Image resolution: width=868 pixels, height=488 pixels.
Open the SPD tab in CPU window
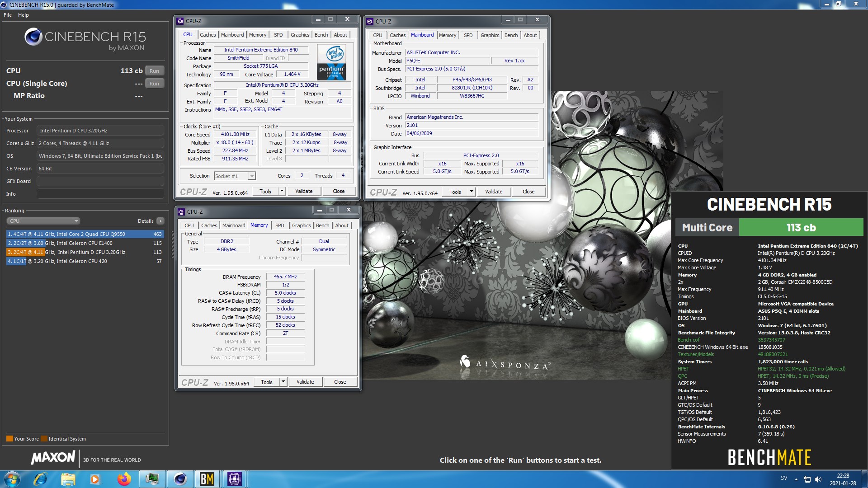click(x=278, y=35)
